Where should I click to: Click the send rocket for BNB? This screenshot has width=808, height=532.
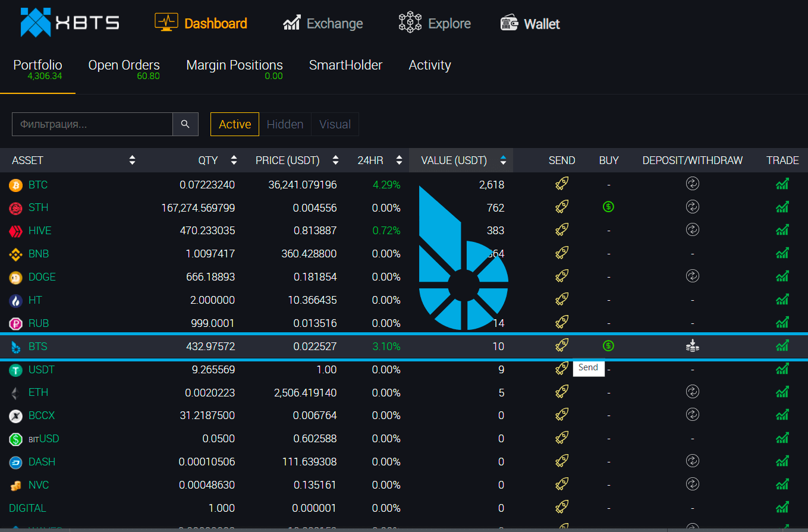click(x=562, y=253)
